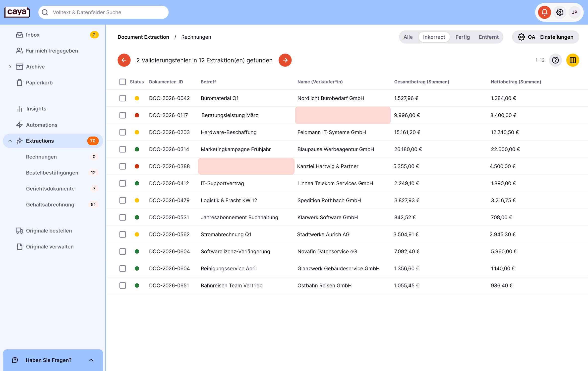Click the Originale verwalten document icon
Image resolution: width=588 pixels, height=371 pixels.
point(19,247)
